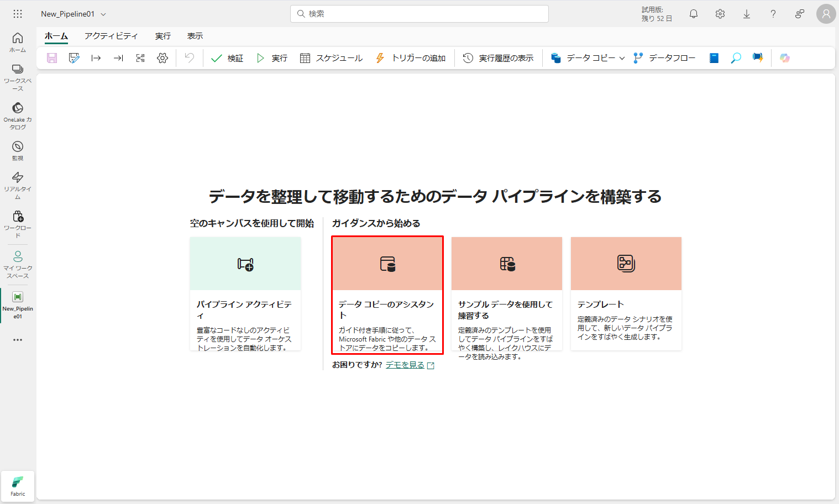Viewport: 839px width, 504px height.
Task: Open the app launcher grid icon
Action: pyautogui.click(x=18, y=14)
